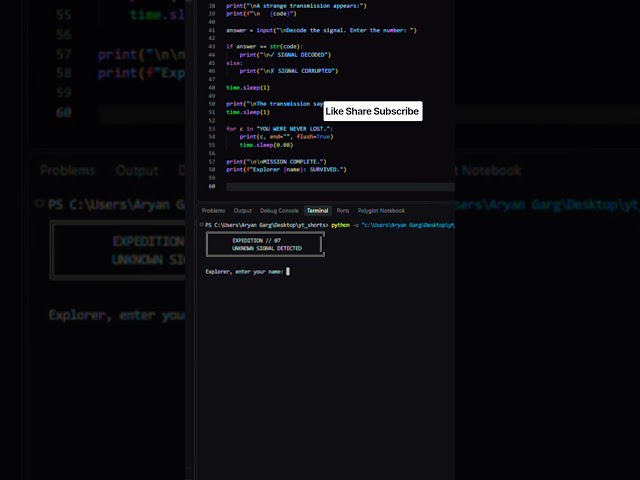The width and height of the screenshot is (640, 480).
Task: Click the PS C:\Users\Aryan Garg path prompt
Action: pos(267,225)
